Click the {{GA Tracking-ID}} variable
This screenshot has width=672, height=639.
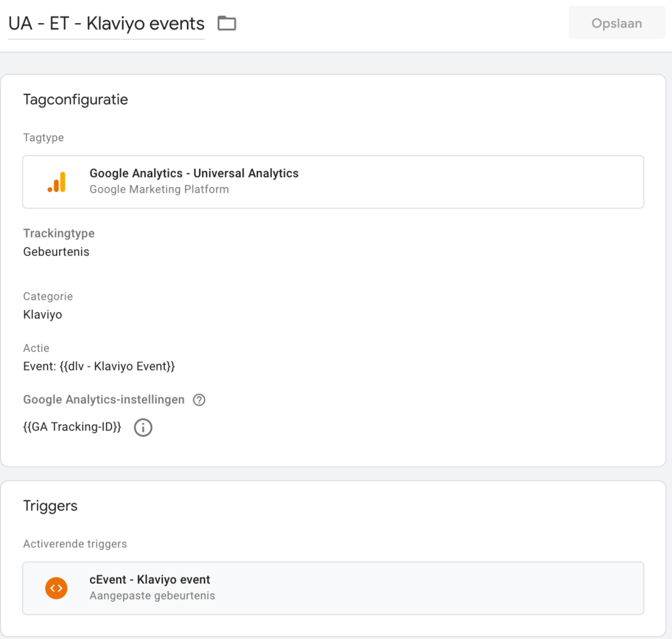point(72,427)
